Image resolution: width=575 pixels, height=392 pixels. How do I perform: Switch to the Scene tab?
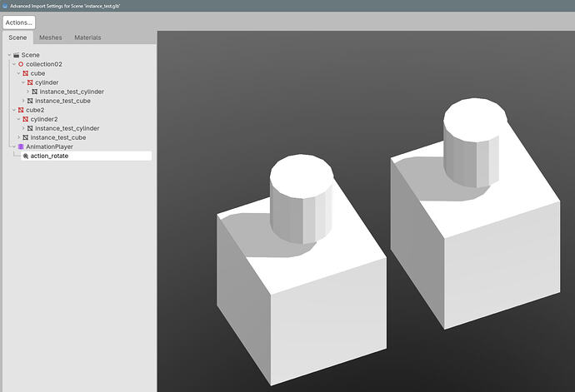pyautogui.click(x=17, y=37)
